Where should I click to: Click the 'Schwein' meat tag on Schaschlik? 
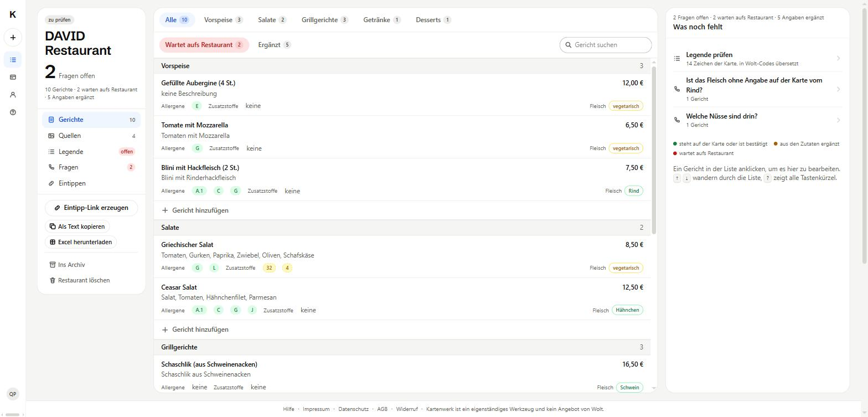629,388
